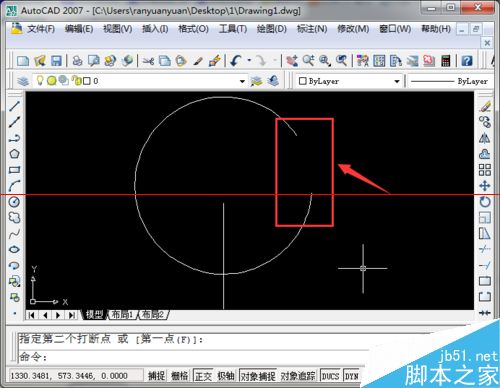
Task: Open the 绘图(D) menu
Action: click(x=272, y=29)
